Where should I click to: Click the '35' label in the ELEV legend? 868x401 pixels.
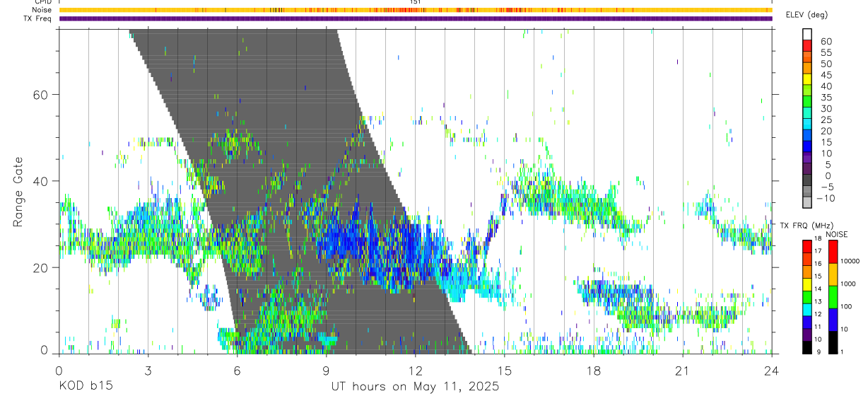pos(826,97)
